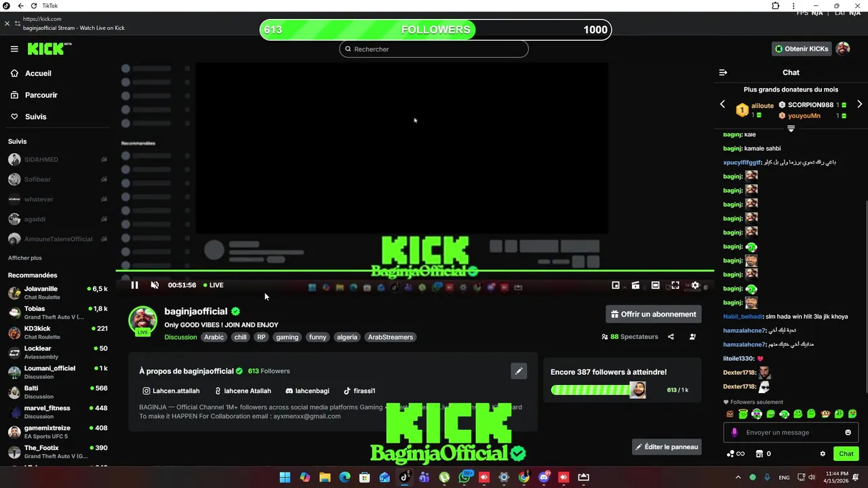
Task: Open the KD3kick recommended channel
Action: [58, 332]
